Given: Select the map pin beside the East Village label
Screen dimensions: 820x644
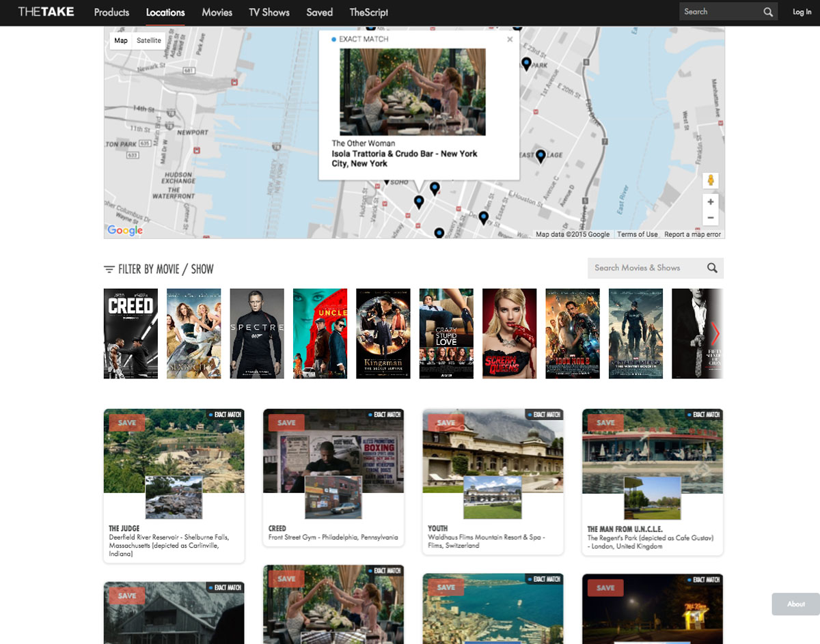Looking at the screenshot, I should click(541, 156).
